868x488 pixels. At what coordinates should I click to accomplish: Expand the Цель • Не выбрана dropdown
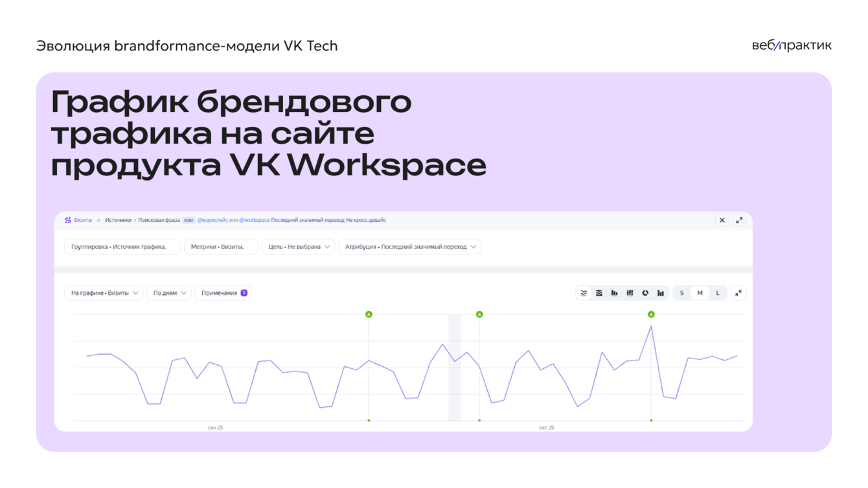299,247
